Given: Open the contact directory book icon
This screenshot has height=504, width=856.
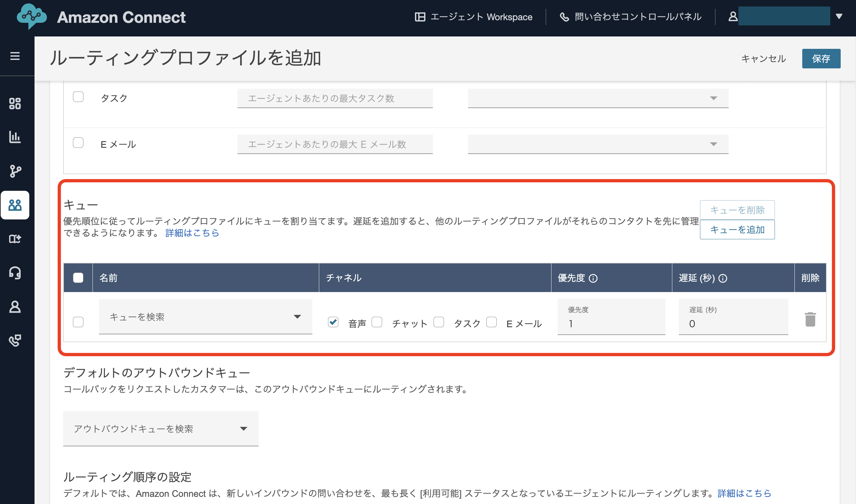Looking at the screenshot, I should 15,239.
